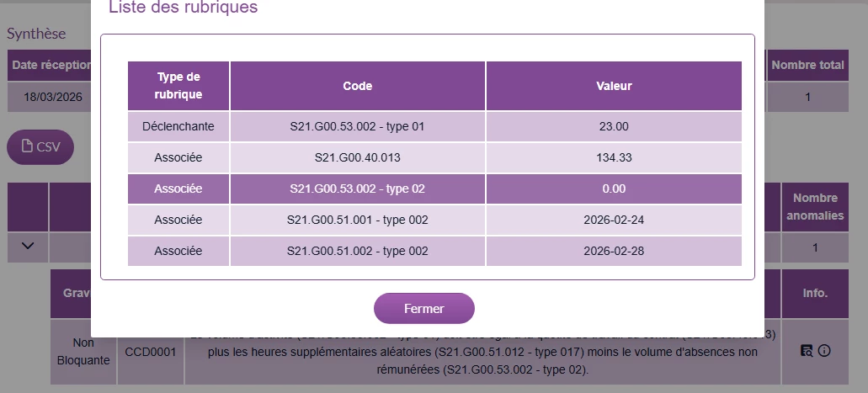Click the value 134.33 cell
The width and height of the screenshot is (868, 393).
coord(613,157)
